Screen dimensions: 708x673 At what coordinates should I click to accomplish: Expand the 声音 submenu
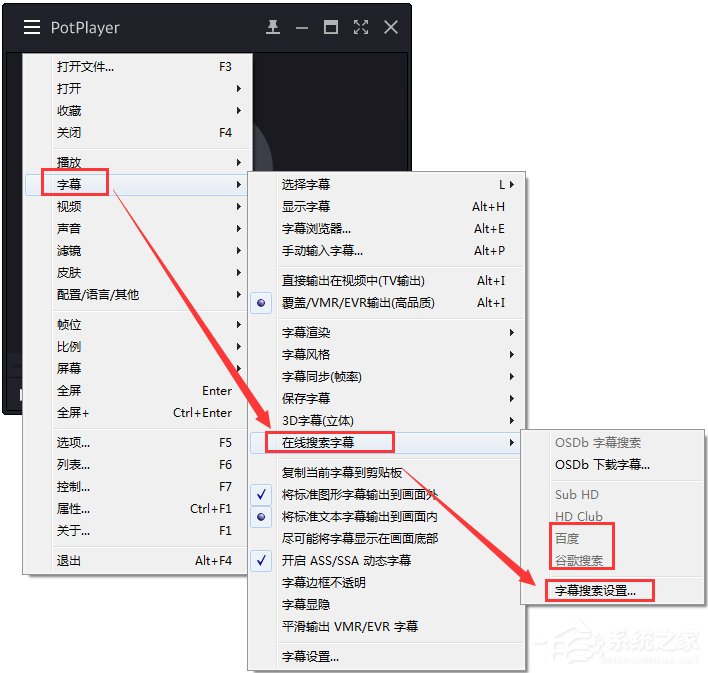(136, 229)
